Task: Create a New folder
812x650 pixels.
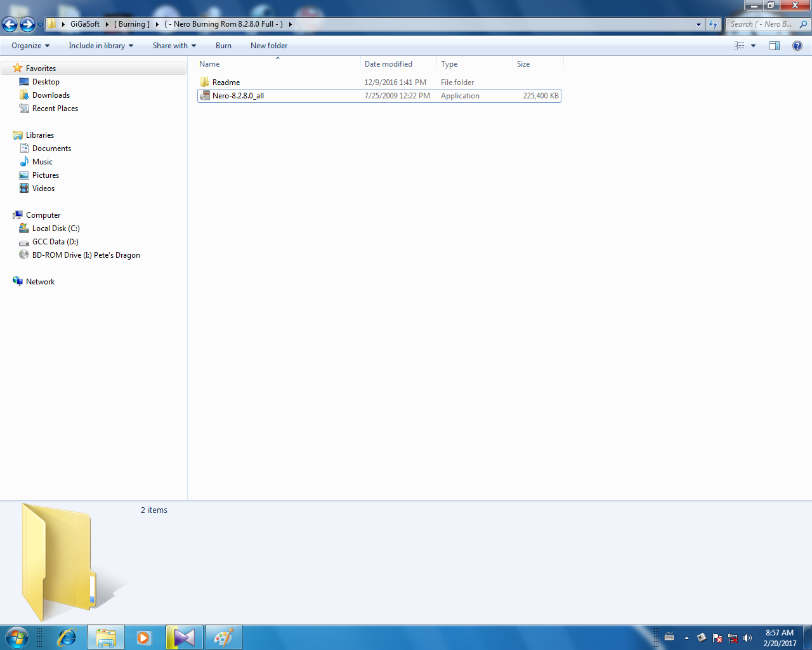Action: pos(269,46)
